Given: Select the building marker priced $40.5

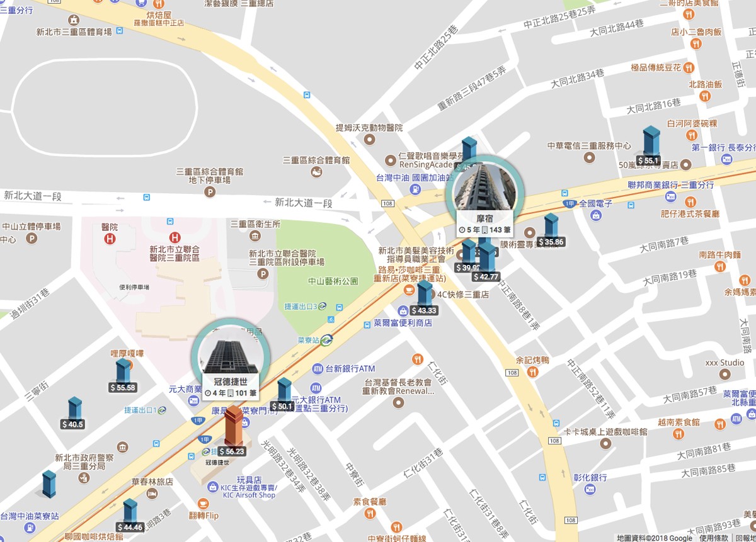Looking at the screenshot, I should [x=74, y=414].
